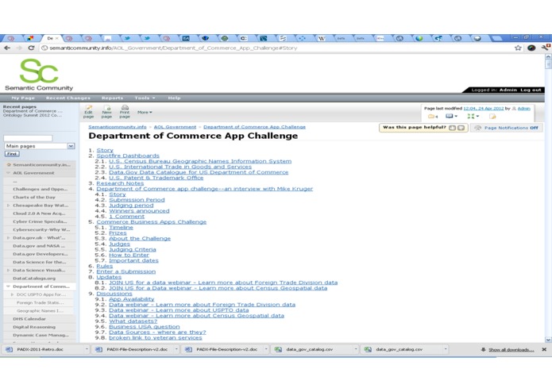The width and height of the screenshot is (552, 392).
Task: Click the 12:04, 24 Apr 2012 modified link
Action: 484,109
